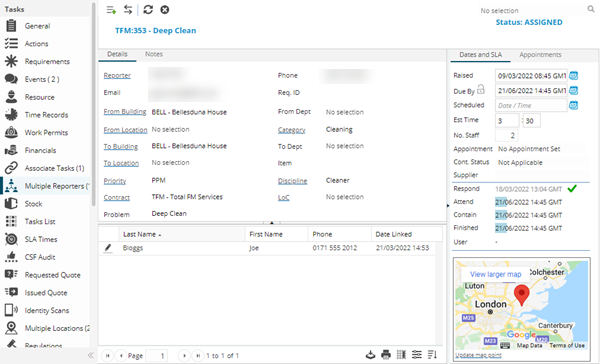Image resolution: width=600 pixels, height=364 pixels.
Task: Switch to the Appointments tab
Action: pyautogui.click(x=540, y=55)
